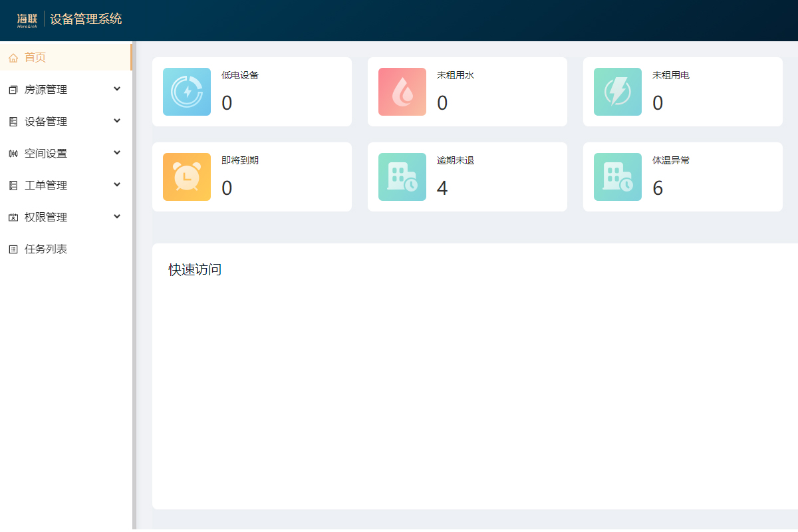Select 首页 in the sidebar menu

coord(35,57)
